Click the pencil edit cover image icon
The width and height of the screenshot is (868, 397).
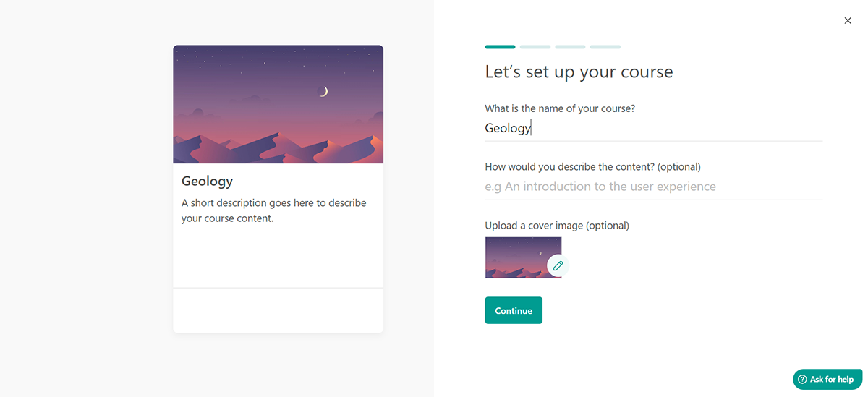[x=558, y=266]
